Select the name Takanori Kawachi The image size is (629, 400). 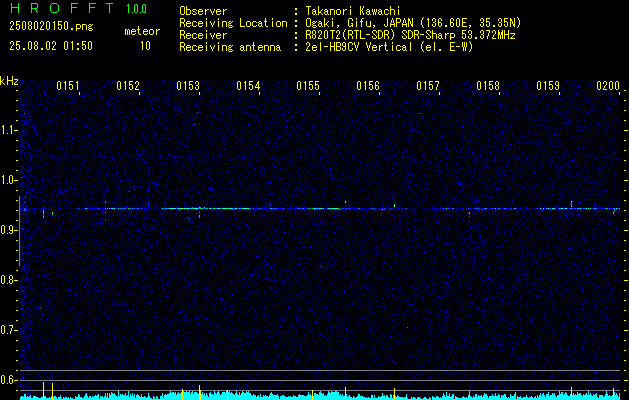pyautogui.click(x=353, y=11)
